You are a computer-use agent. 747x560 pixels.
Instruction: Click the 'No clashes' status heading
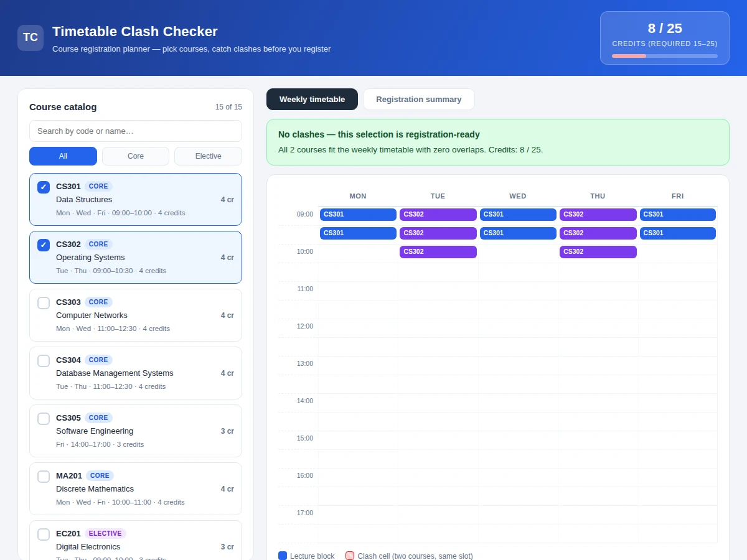pyautogui.click(x=379, y=134)
